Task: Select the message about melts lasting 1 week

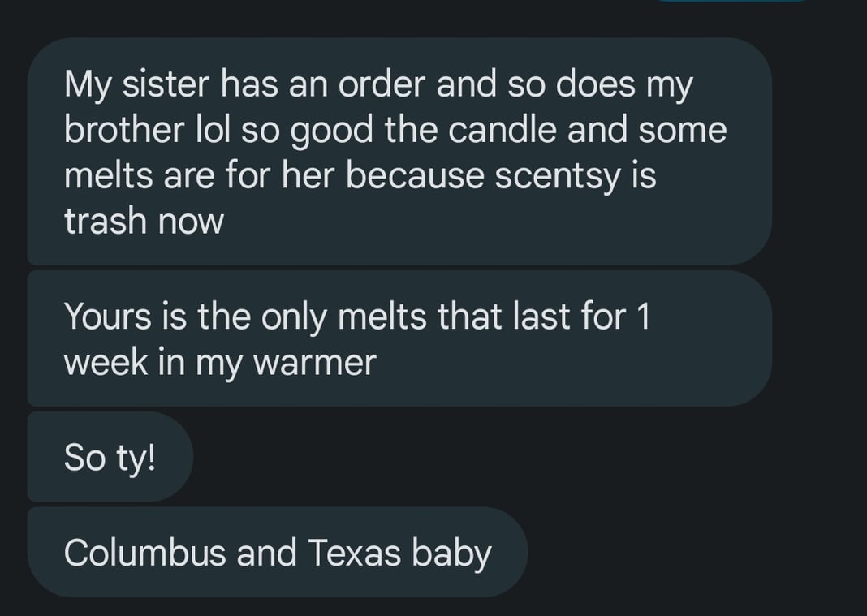Action: pyautogui.click(x=399, y=338)
